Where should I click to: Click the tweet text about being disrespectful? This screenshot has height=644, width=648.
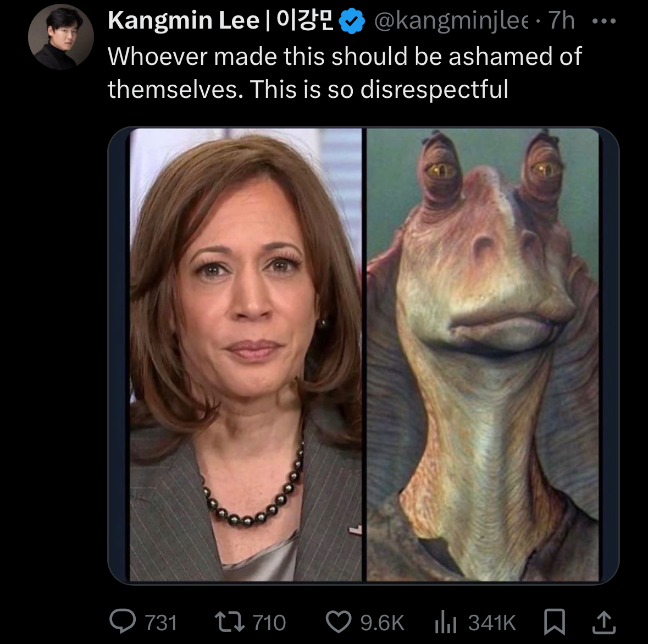[x=344, y=73]
